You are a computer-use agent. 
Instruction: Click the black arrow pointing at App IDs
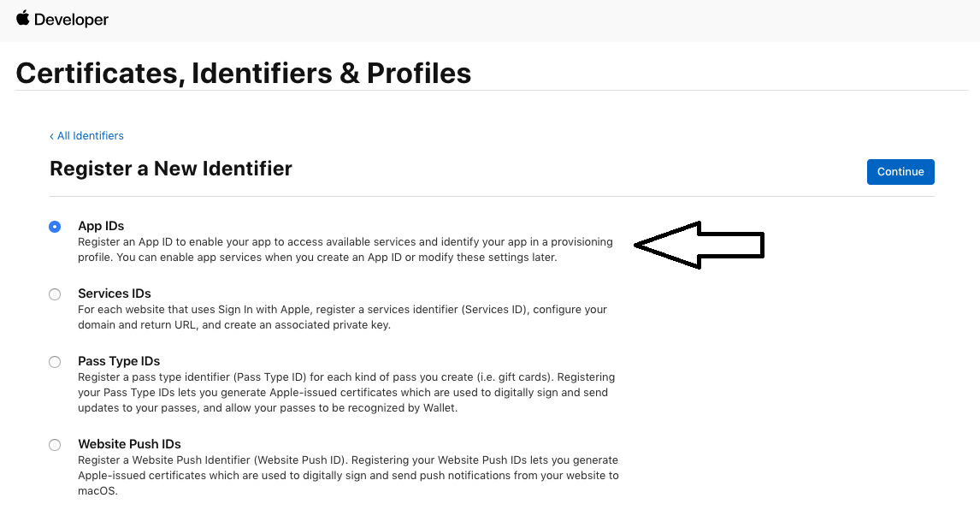[699, 246]
